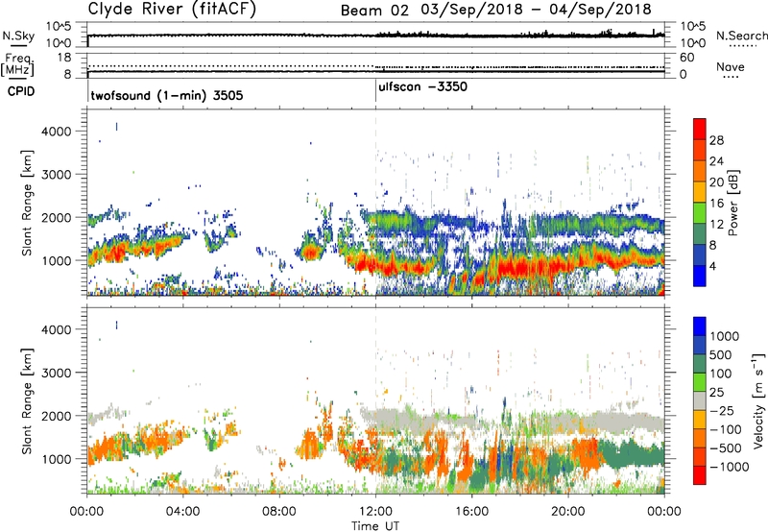The width and height of the screenshot is (768, 532).
Task: Click the '25' label on Velocity colorbar
Action: pos(717,392)
